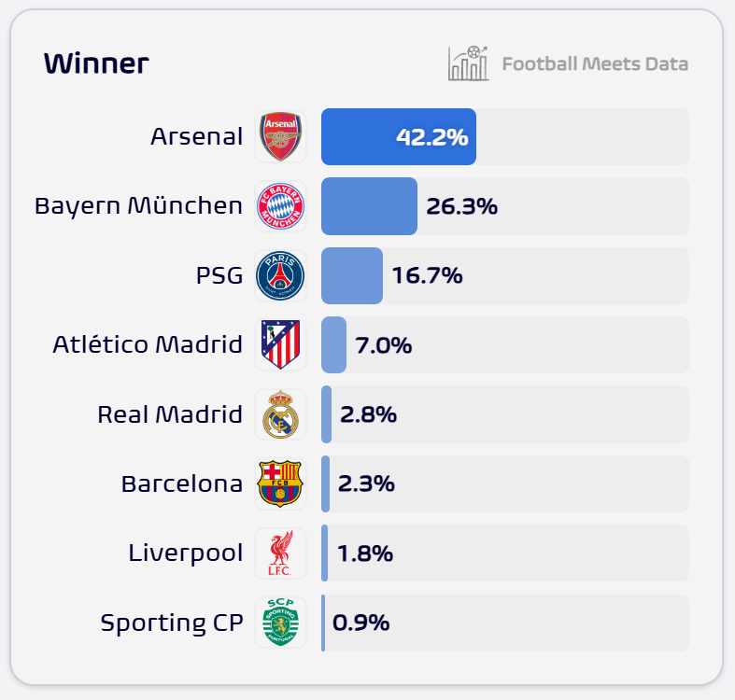
Task: Click the Atlético Madrid 7.0% label
Action: click(384, 345)
